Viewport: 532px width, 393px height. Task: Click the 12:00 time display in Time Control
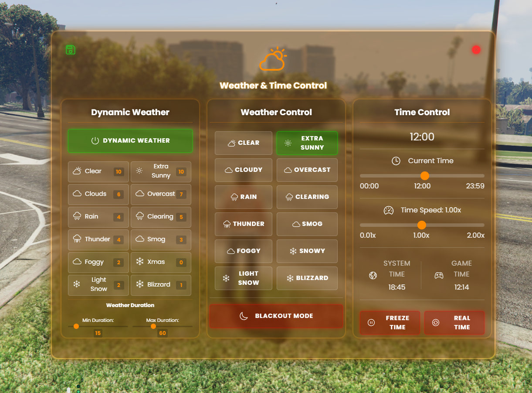coord(422,137)
